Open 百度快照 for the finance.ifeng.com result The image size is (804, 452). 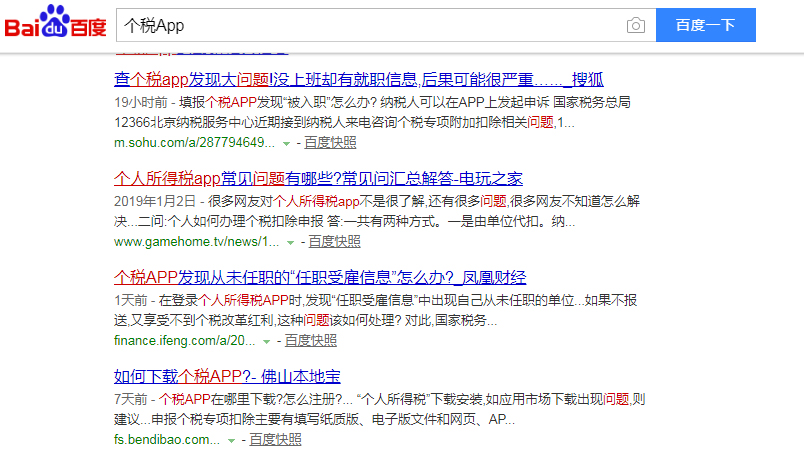click(311, 340)
